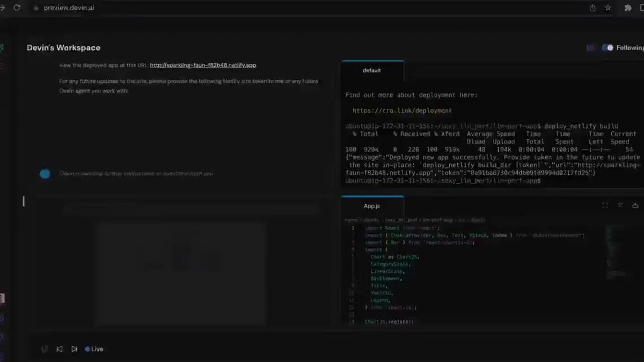Click the blue status dot beside Devin's awaiting message

click(45, 174)
